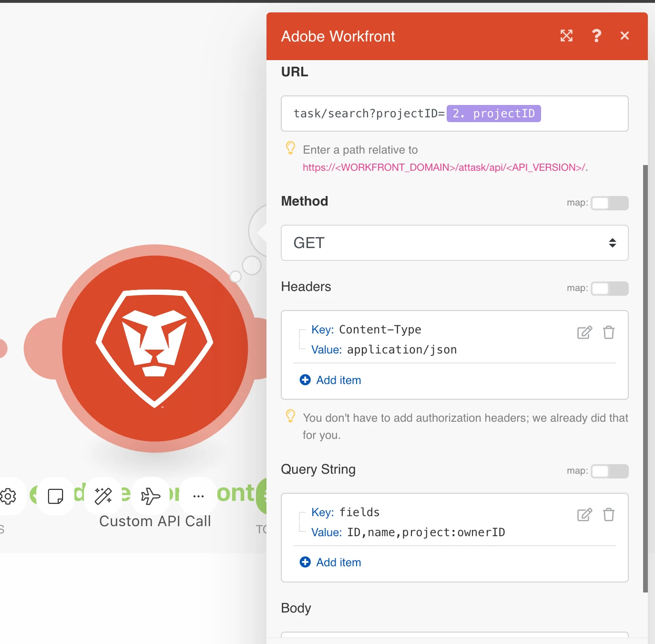The width and height of the screenshot is (655, 644).
Task: Open scenario settings gear icon
Action: [x=8, y=496]
